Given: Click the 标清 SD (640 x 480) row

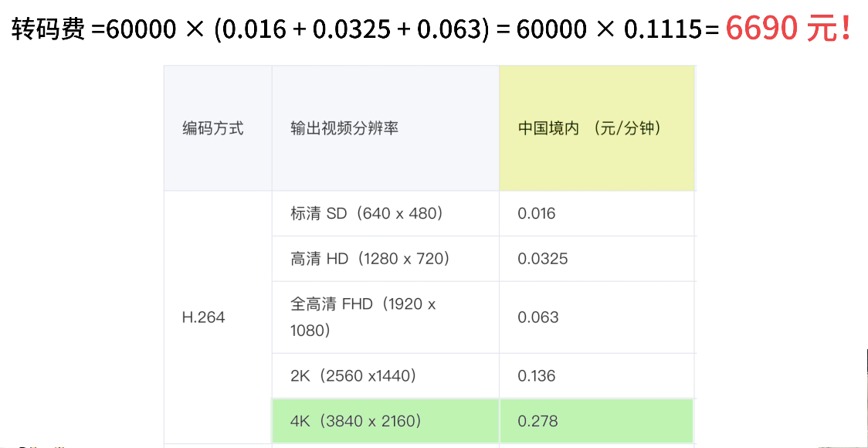Looking at the screenshot, I should [x=367, y=213].
